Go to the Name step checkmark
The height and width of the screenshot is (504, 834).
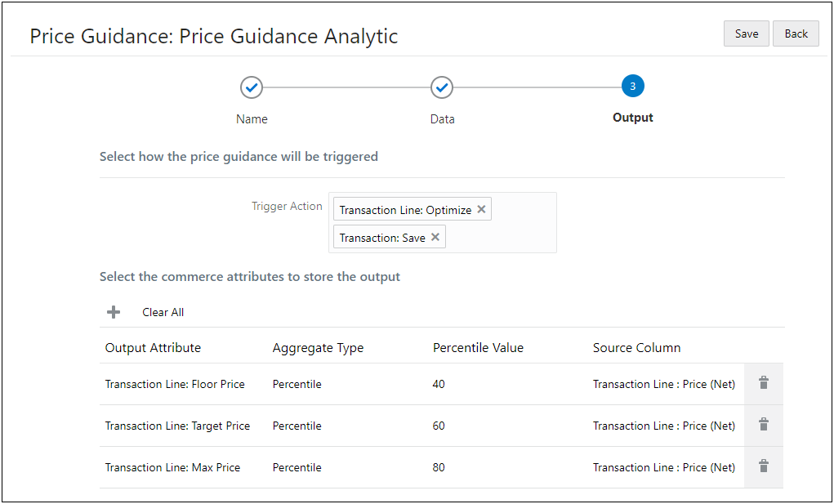coord(252,87)
